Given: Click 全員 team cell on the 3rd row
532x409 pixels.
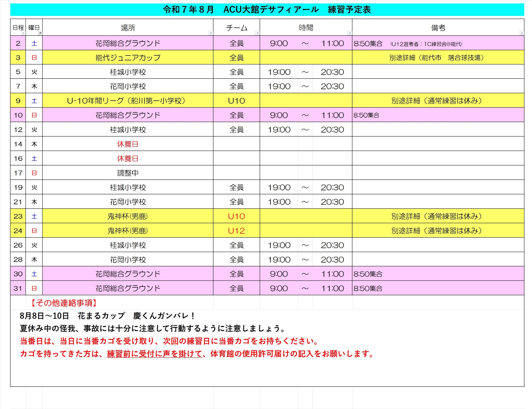Looking at the screenshot, I should pos(236,58).
